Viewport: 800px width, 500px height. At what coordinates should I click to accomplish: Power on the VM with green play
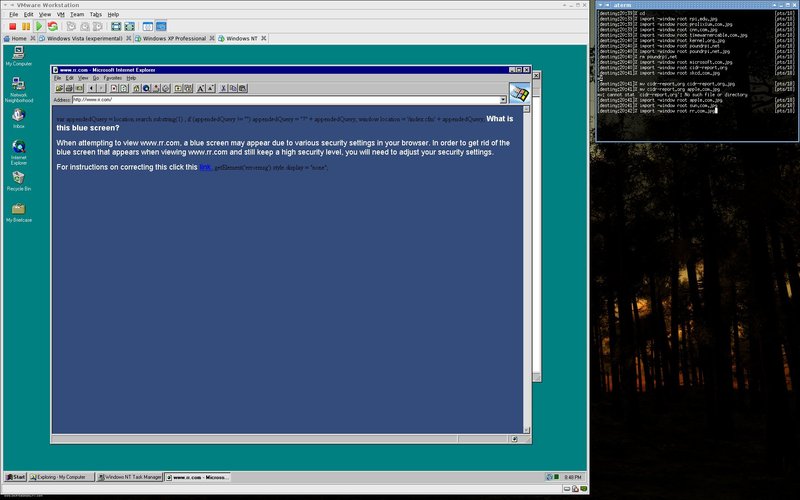[x=39, y=26]
